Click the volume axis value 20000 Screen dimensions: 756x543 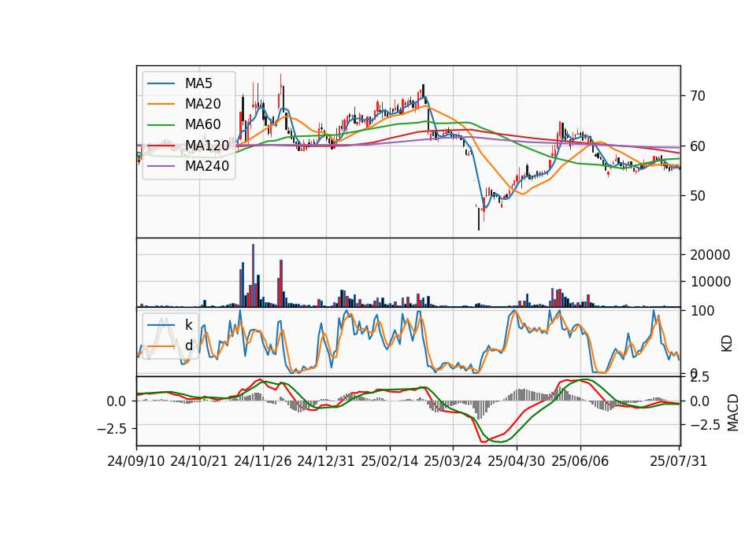tap(710, 255)
